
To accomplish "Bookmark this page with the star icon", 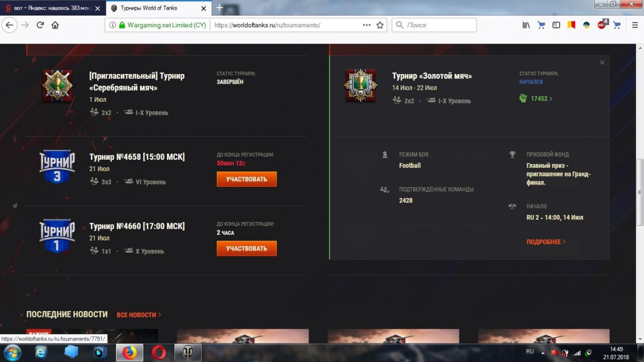I will [380, 25].
